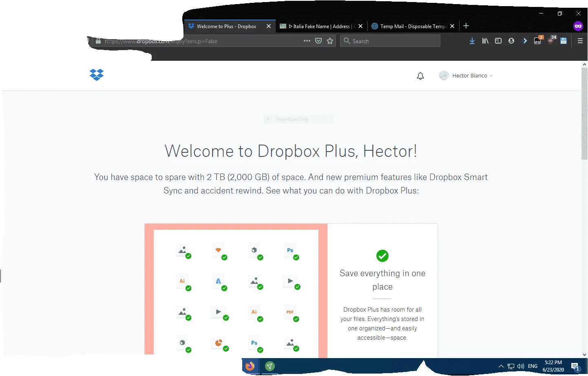588x376 pixels.
Task: Open a new tab with the plus button
Action: click(466, 26)
